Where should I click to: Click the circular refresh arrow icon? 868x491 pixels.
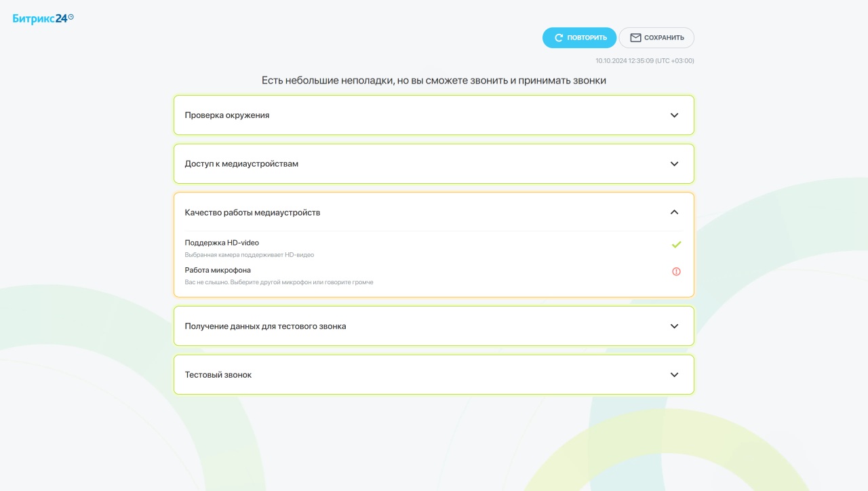[559, 38]
